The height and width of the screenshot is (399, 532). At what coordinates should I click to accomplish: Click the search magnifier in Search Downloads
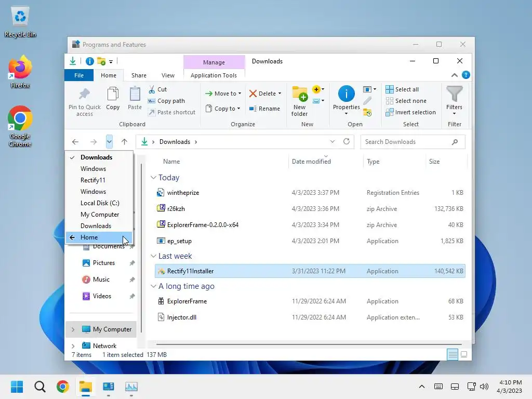point(455,142)
